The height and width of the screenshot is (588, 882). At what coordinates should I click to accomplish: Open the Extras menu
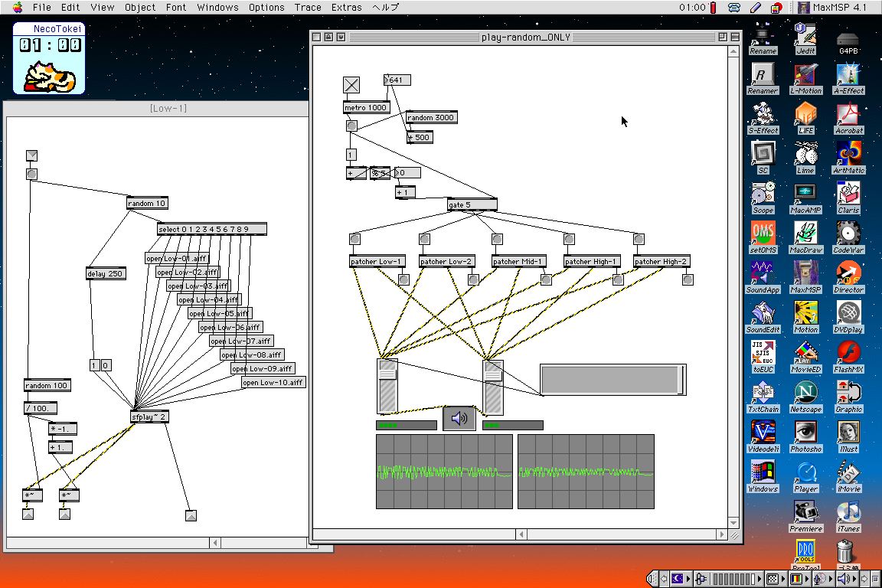click(347, 8)
